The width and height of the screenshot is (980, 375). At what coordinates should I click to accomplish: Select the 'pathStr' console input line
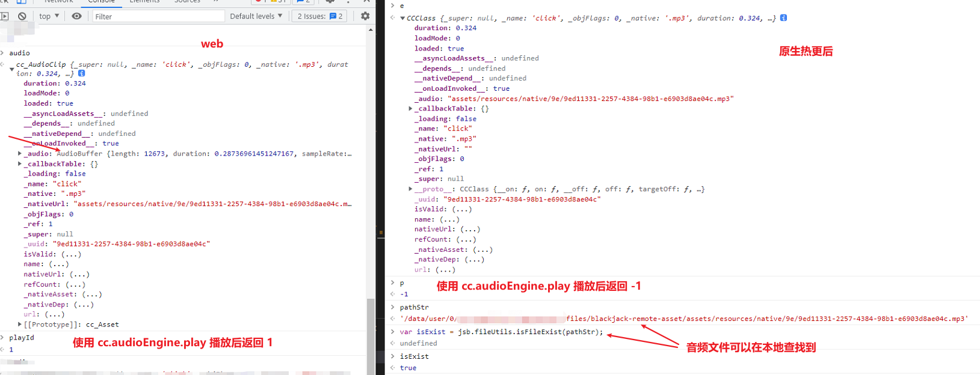414,307
